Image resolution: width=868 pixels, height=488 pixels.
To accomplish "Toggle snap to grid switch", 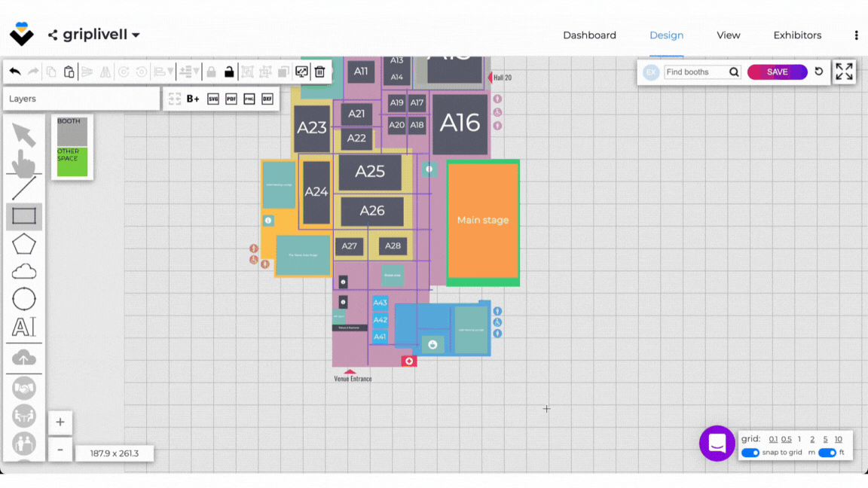I will (750, 453).
